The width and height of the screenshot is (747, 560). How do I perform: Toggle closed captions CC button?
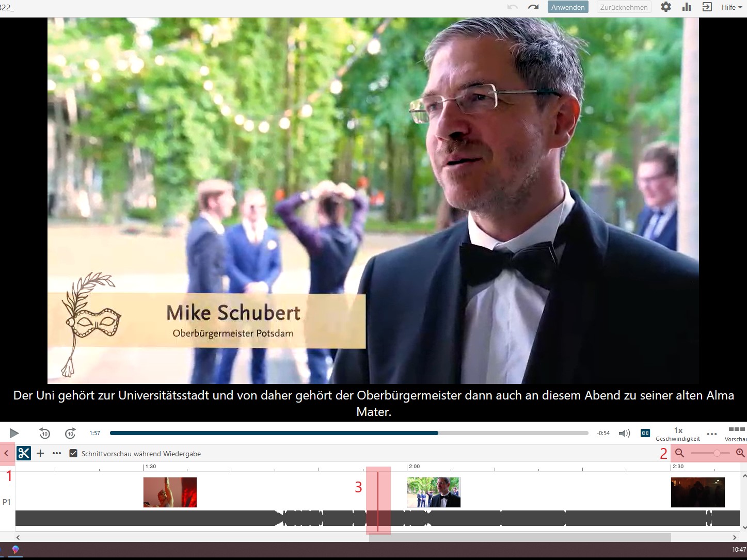(x=645, y=434)
